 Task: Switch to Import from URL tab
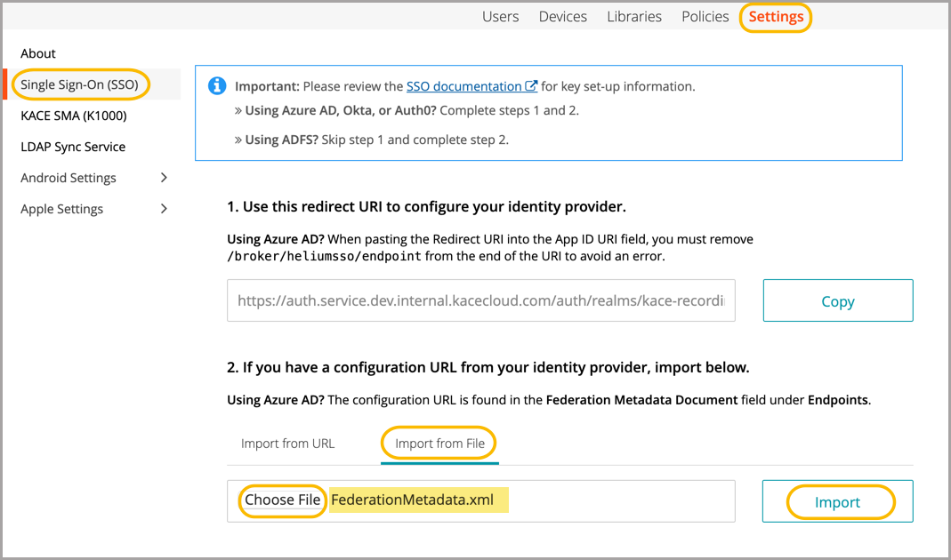coord(287,443)
